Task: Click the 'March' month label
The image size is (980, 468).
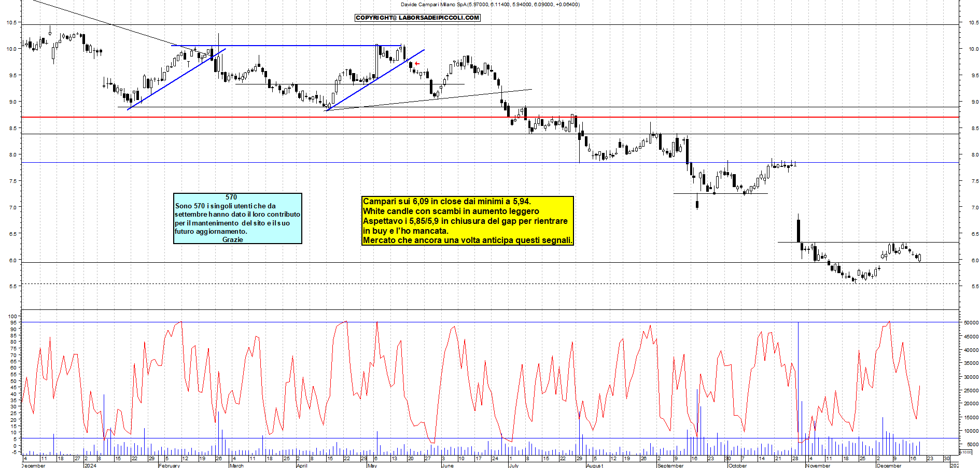Action: pyautogui.click(x=236, y=465)
